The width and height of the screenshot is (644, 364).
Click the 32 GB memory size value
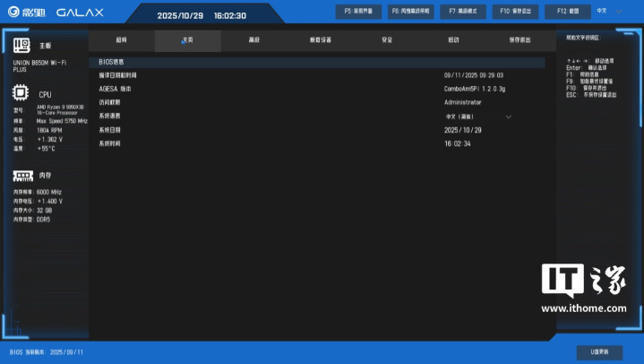[45, 210]
